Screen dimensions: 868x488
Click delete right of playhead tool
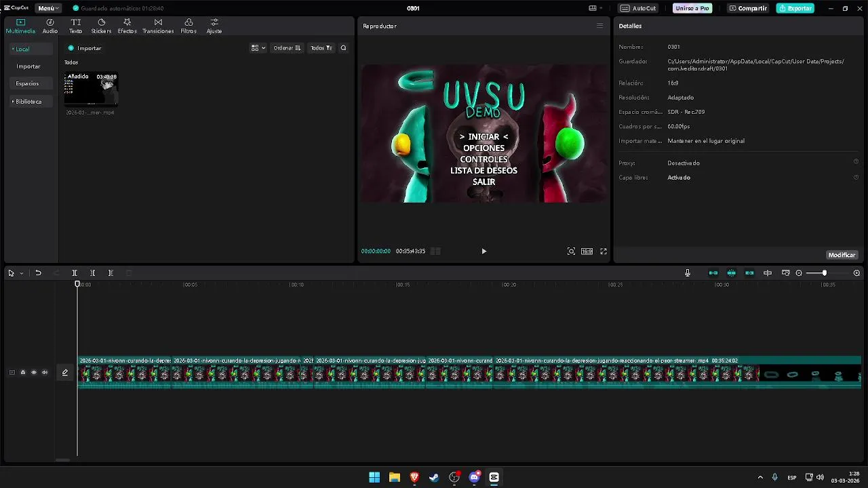point(111,273)
